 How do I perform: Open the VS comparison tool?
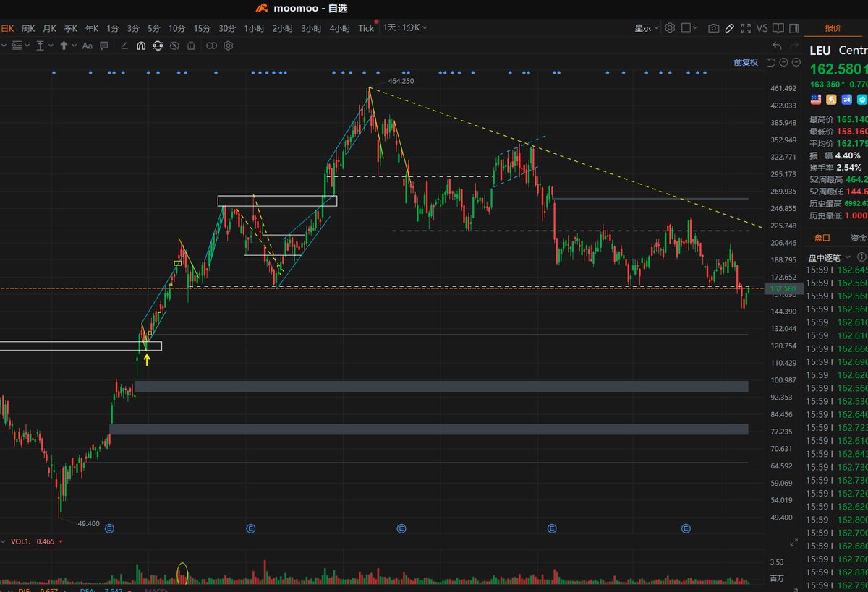tap(762, 28)
